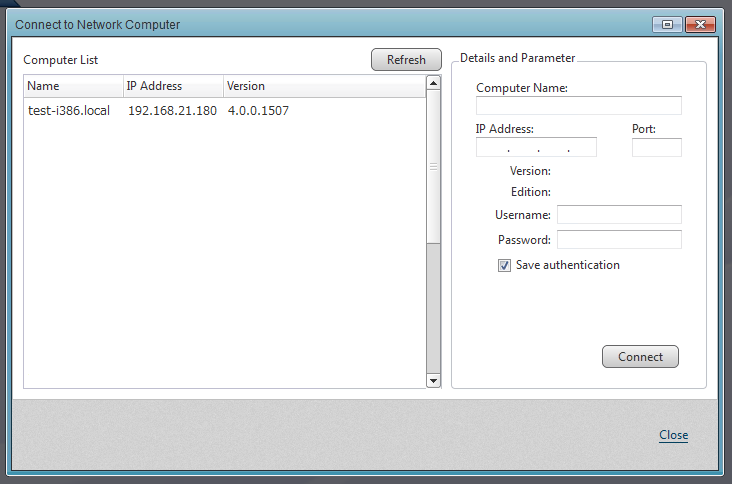
Task: Sort the list by Name column header
Action: [x=72, y=86]
